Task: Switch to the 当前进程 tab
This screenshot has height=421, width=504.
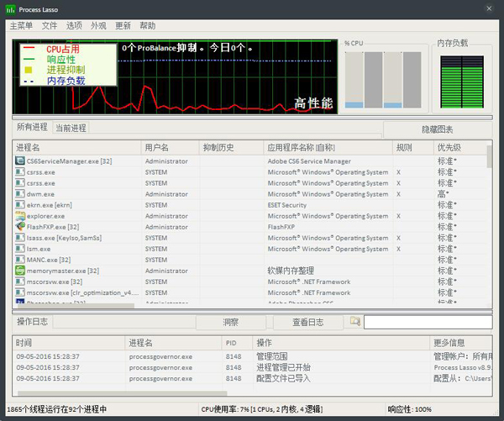Action: 71,128
